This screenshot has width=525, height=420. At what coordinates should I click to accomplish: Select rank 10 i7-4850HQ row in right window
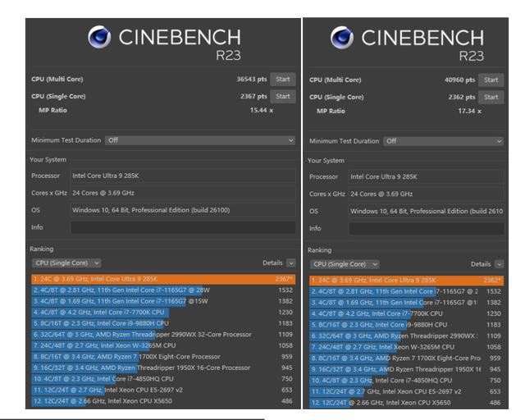(x=407, y=381)
